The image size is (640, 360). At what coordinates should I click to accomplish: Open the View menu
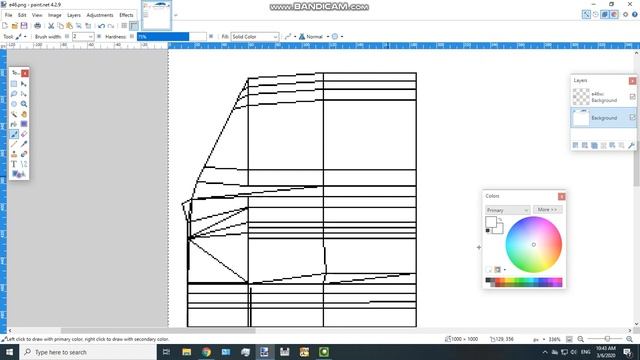(37, 15)
